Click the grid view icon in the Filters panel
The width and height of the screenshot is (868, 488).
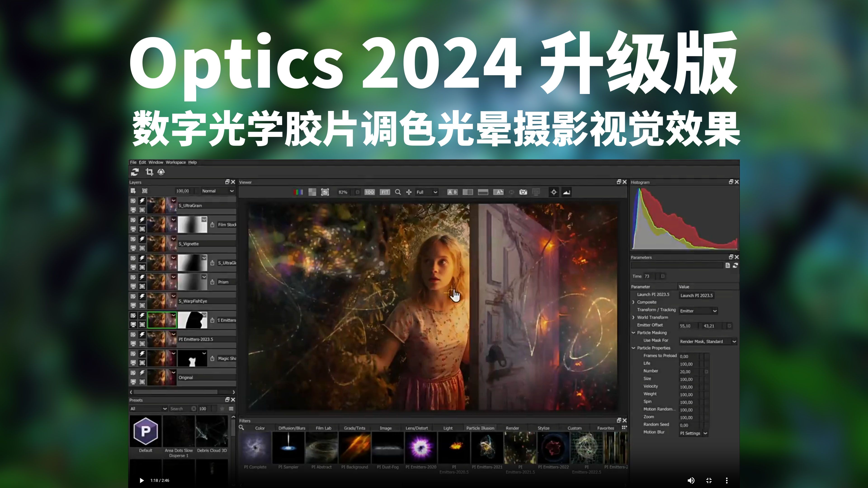(624, 427)
